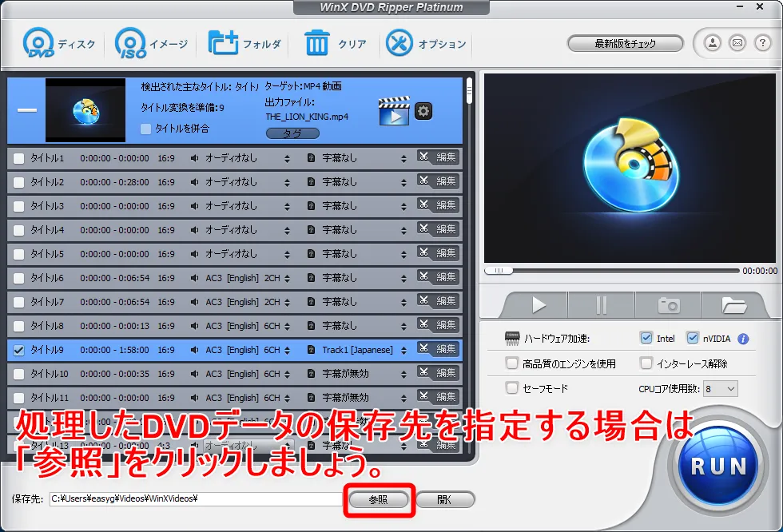Click the user account icon
Screen dimensions: 783x532
[713, 43]
